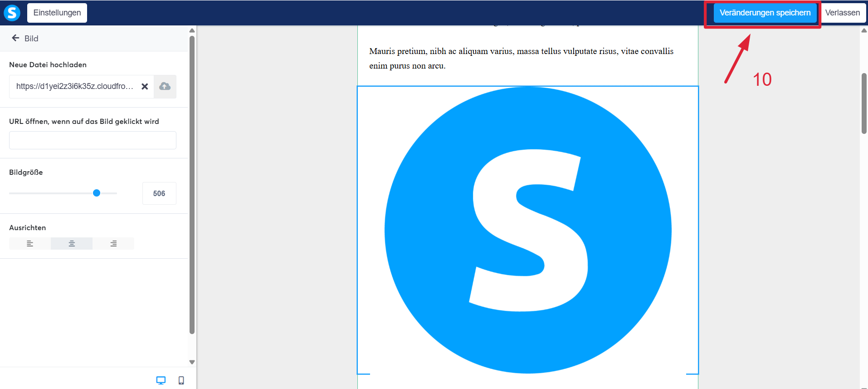Click the Bild panel title

click(31, 39)
